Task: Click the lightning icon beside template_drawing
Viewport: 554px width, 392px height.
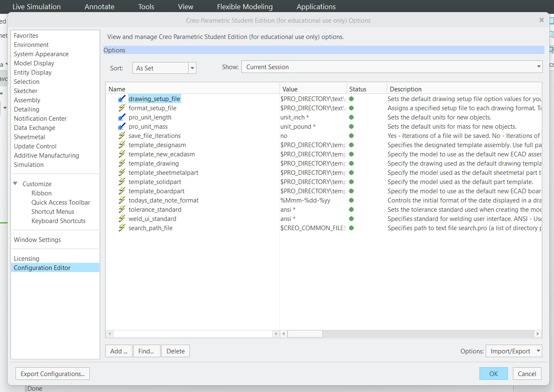Action: pyautogui.click(x=122, y=164)
